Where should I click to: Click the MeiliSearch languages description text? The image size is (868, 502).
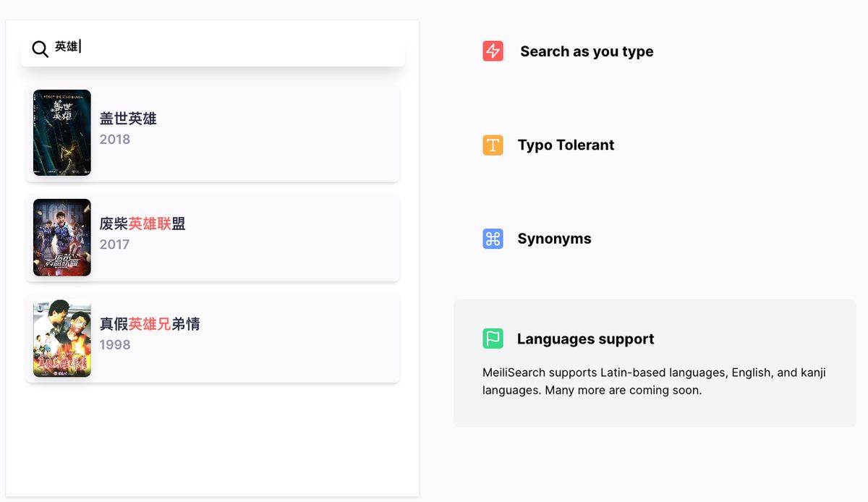point(654,381)
